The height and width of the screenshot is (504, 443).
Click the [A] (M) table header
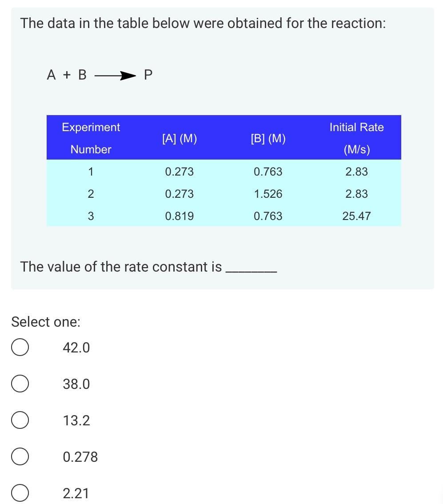pos(179,138)
